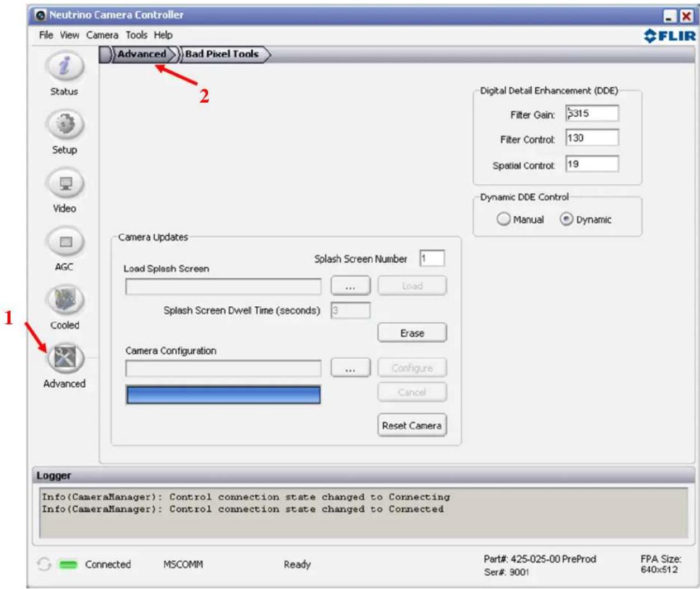
Task: Click the refresh connection icon in status bar
Action: [44, 564]
